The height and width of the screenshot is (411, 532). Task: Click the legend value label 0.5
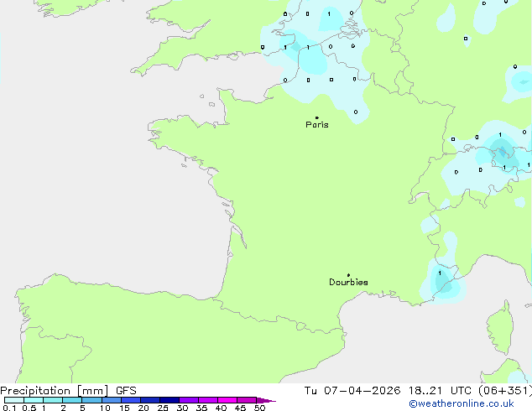click(29, 408)
